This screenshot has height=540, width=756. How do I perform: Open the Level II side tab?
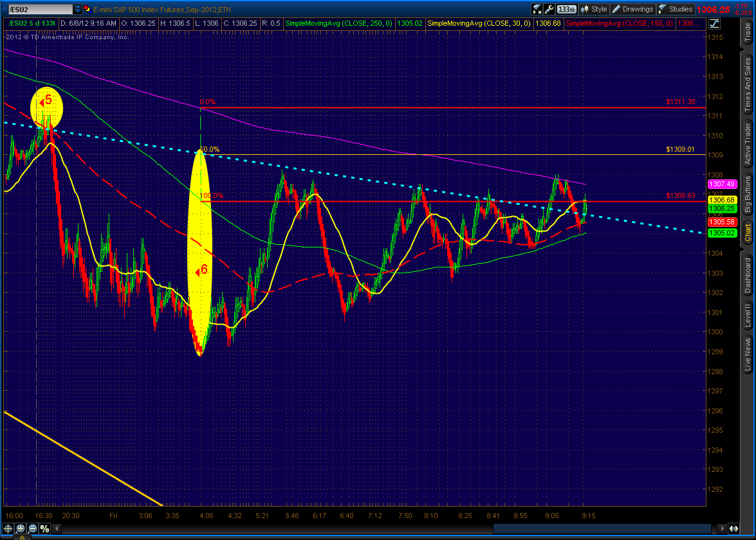point(748,316)
